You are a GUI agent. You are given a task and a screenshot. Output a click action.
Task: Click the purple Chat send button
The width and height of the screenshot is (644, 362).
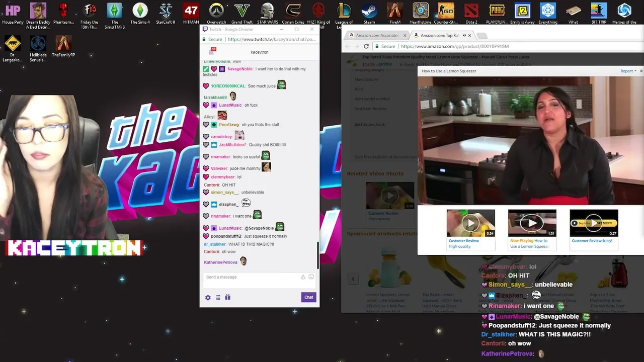308,297
